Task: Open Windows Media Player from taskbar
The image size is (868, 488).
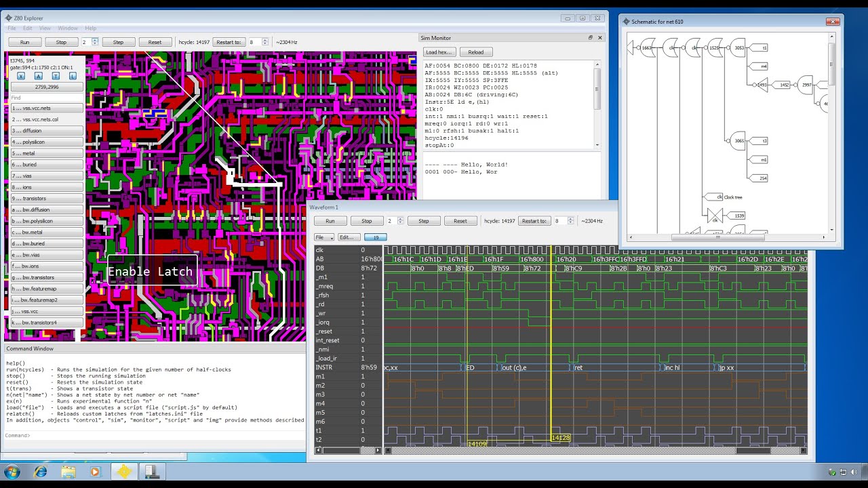Action: [95, 472]
